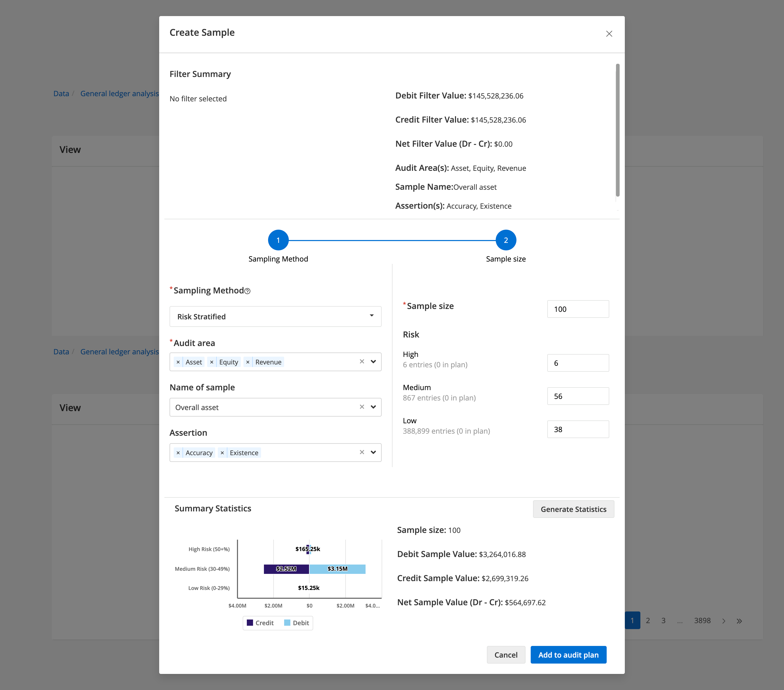784x690 pixels.
Task: Click the light blue Debit bar $3.15M
Action: pyautogui.click(x=337, y=569)
